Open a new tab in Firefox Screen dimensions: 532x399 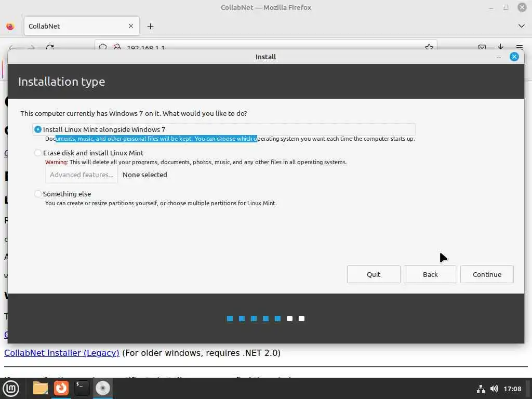point(150,26)
